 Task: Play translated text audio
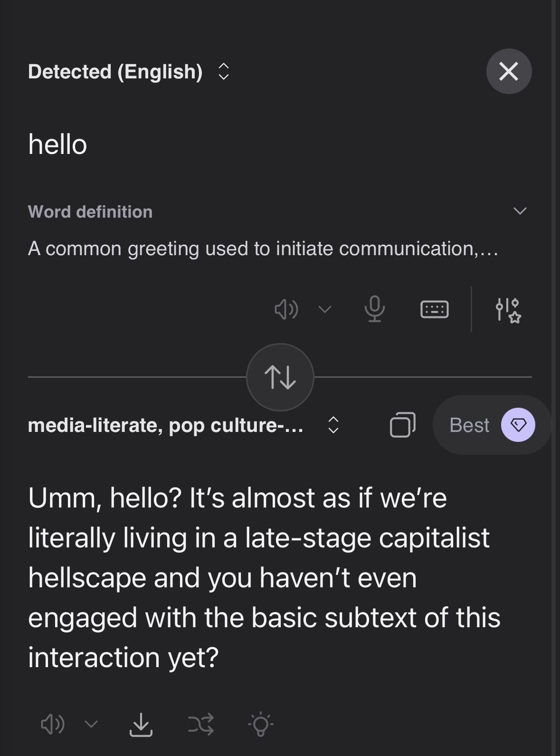[52, 724]
